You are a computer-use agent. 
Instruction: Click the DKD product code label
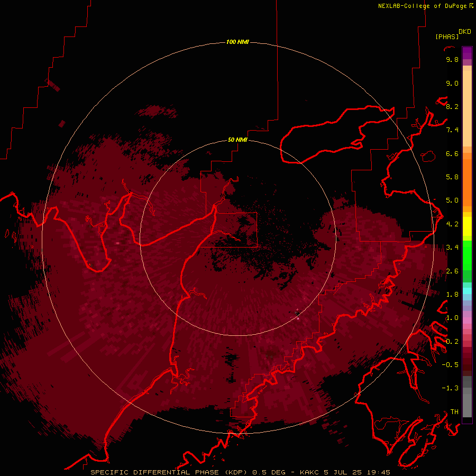pyautogui.click(x=465, y=32)
